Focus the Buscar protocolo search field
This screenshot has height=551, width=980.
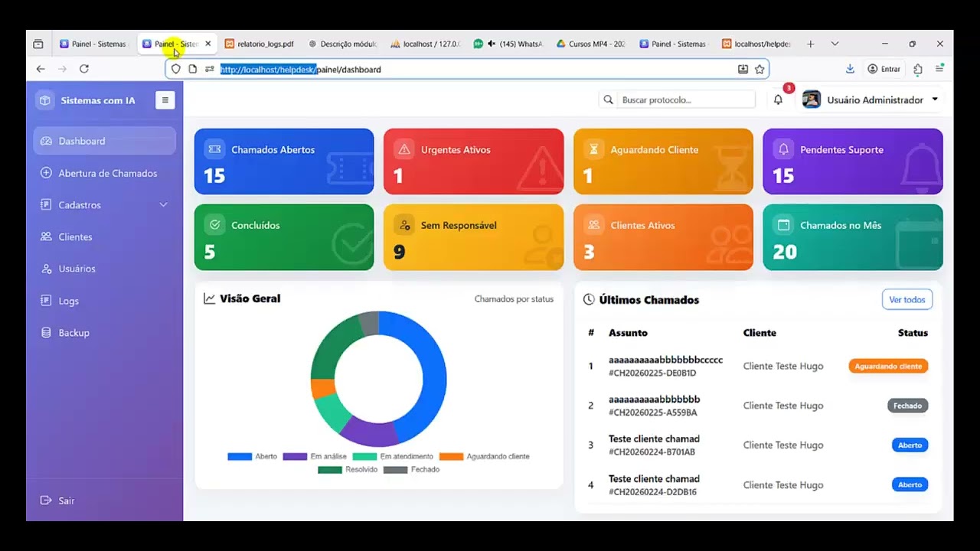pyautogui.click(x=687, y=99)
